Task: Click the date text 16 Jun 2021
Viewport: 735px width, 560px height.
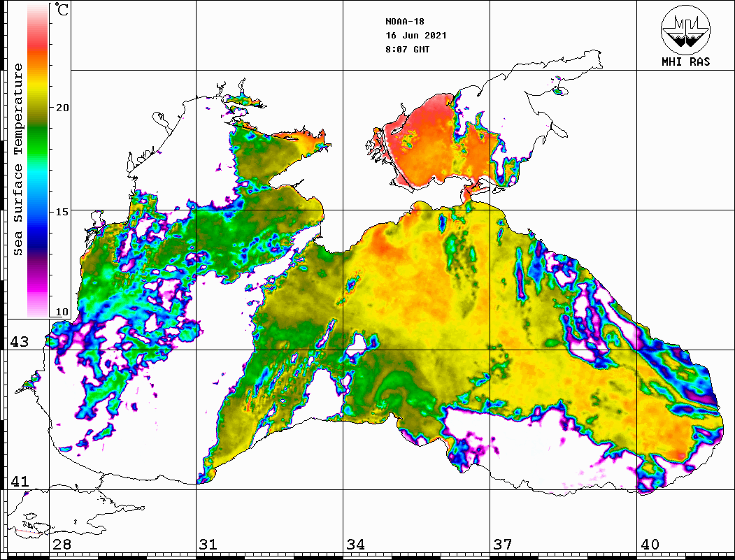Action: click(x=416, y=36)
